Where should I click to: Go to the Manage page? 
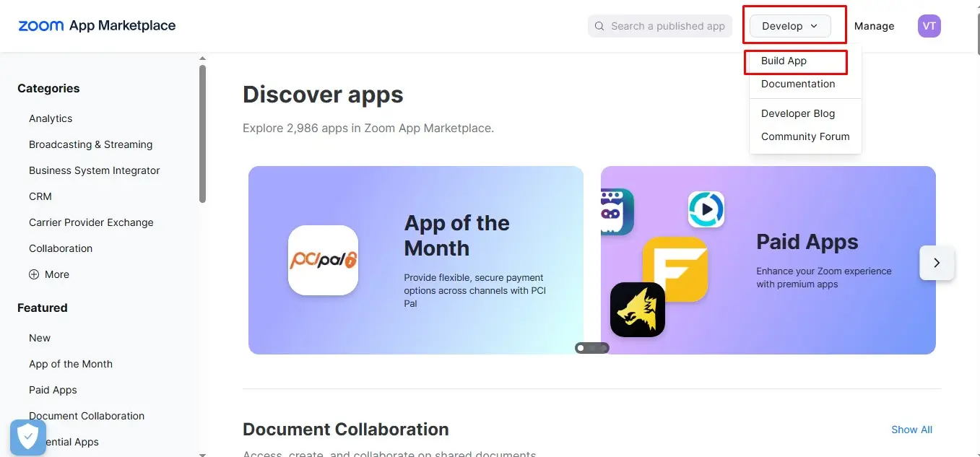pos(874,26)
